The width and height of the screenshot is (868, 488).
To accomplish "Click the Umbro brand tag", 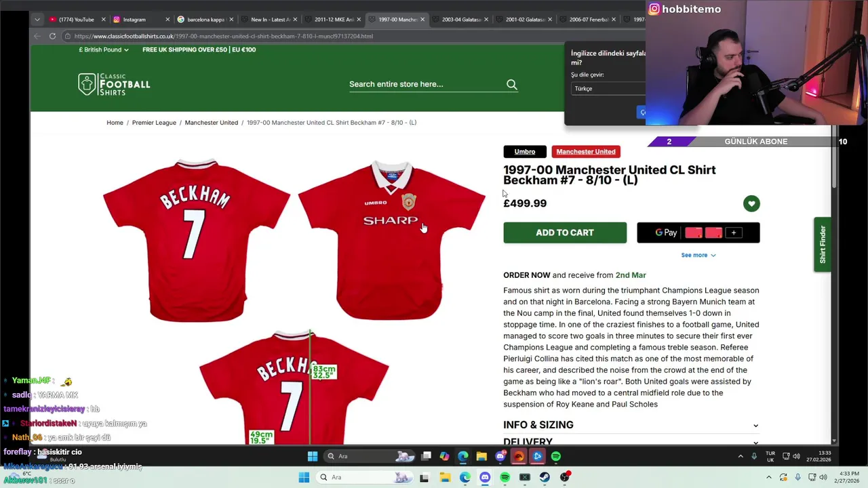I will coord(525,152).
